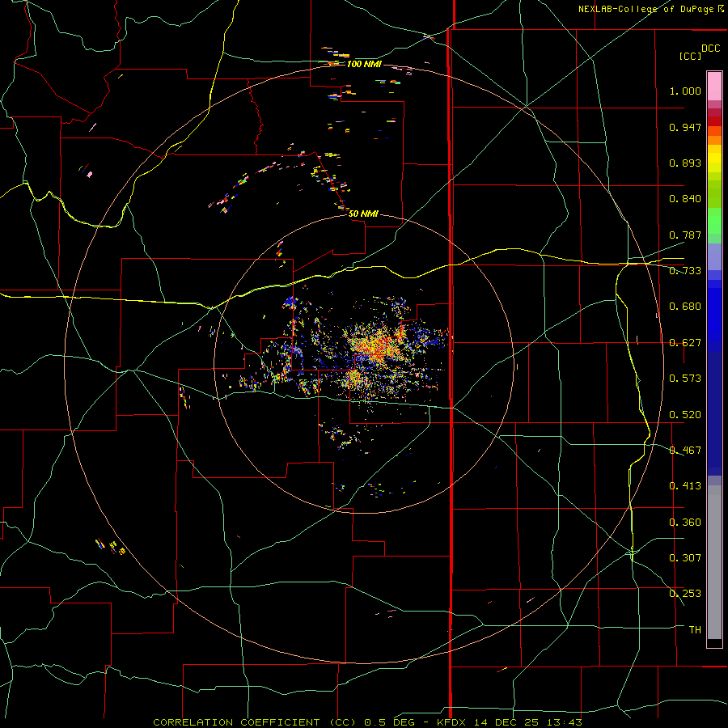Image resolution: width=728 pixels, height=728 pixels.
Task: Click the Correlation Coefficient KFDX caption text
Action: [x=367, y=722]
